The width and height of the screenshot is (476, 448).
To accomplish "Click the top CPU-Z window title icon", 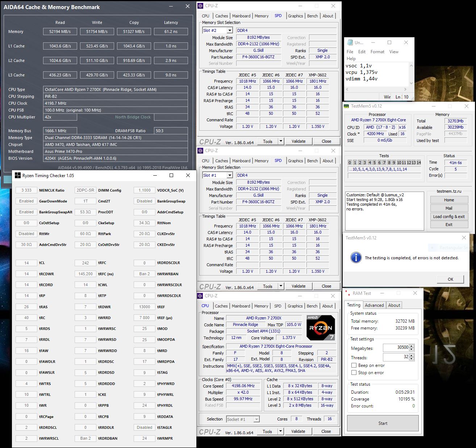I will (x=200, y=6).
